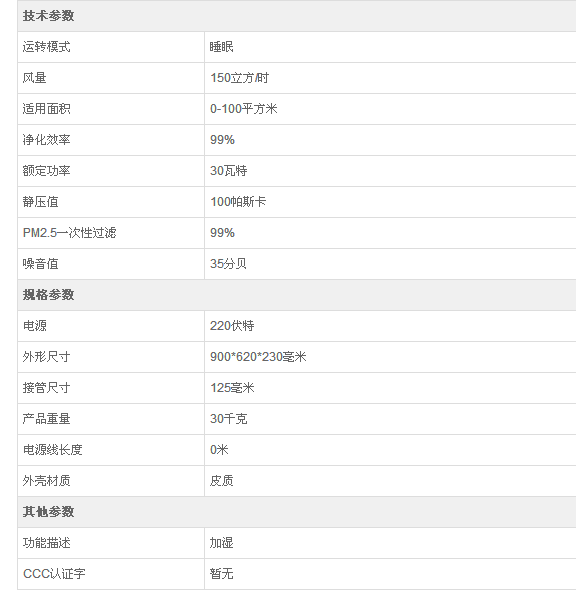Viewport: 576px width, 595px height.
Task: Select the 150立方/时 airflow value
Action: pos(239,78)
